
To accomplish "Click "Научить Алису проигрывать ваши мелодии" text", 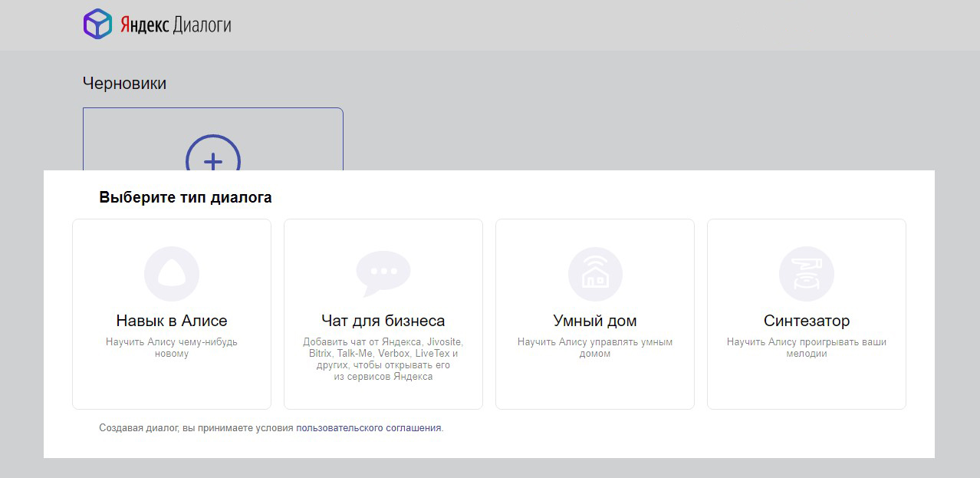I will coord(806,348).
